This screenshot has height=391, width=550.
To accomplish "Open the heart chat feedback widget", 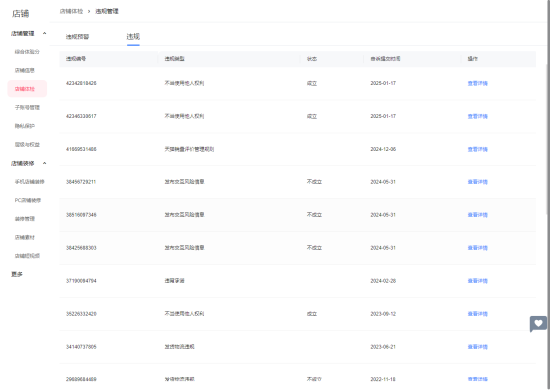I will (x=538, y=324).
